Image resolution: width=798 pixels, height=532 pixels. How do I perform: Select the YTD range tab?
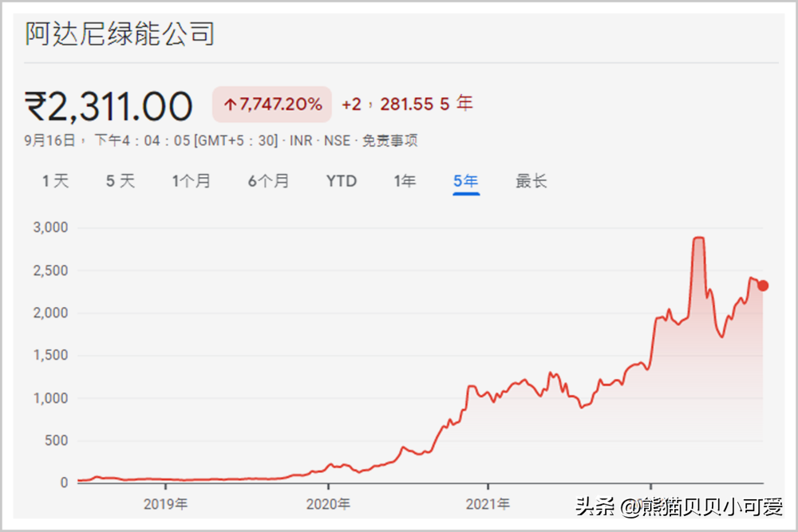tap(342, 181)
